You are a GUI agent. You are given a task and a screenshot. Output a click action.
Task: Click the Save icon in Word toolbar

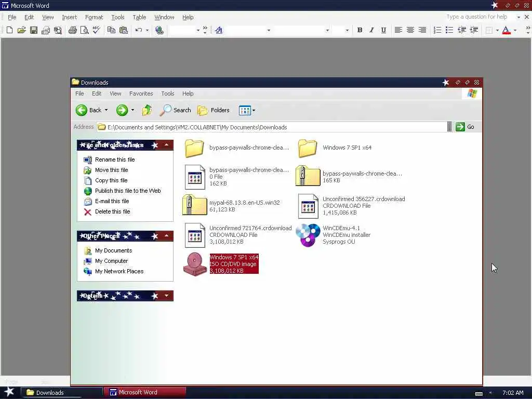[34, 30]
